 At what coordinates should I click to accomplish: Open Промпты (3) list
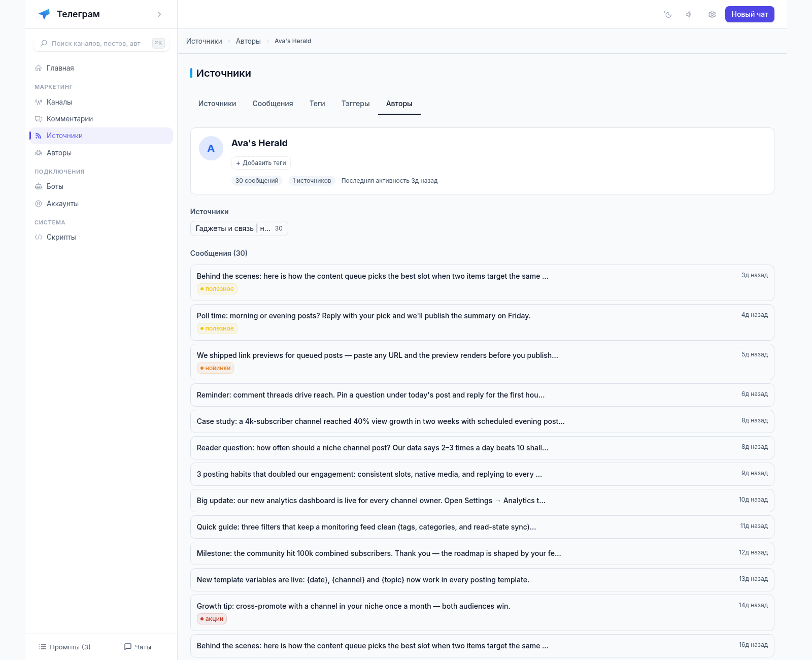click(65, 647)
